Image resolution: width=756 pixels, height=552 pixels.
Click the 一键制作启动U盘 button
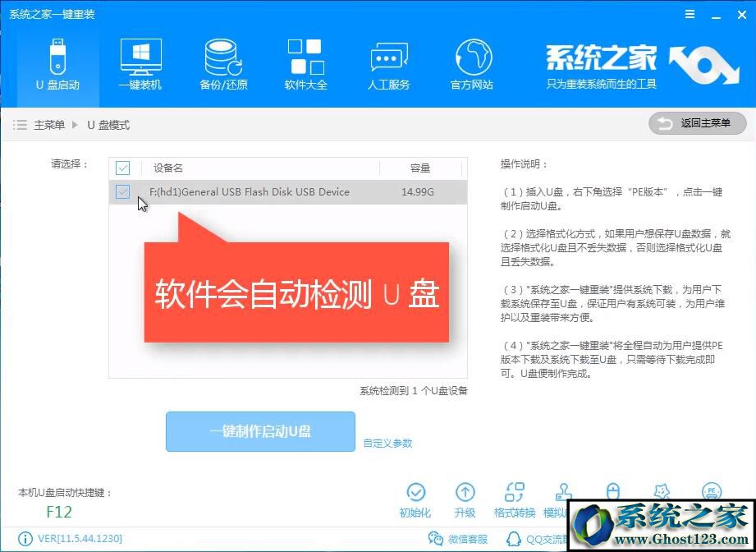[x=260, y=431]
